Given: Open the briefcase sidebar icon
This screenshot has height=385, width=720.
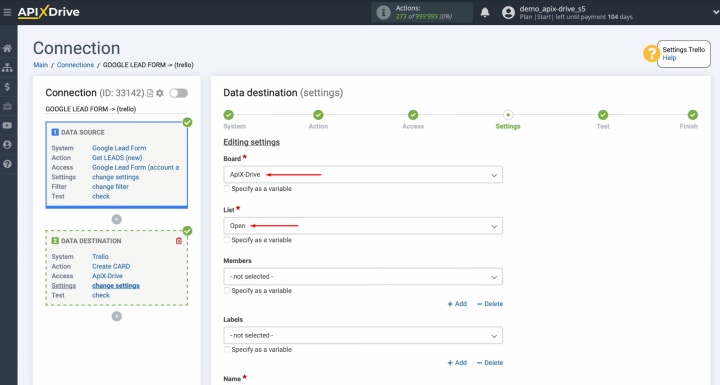Looking at the screenshot, I should pyautogui.click(x=7, y=106).
